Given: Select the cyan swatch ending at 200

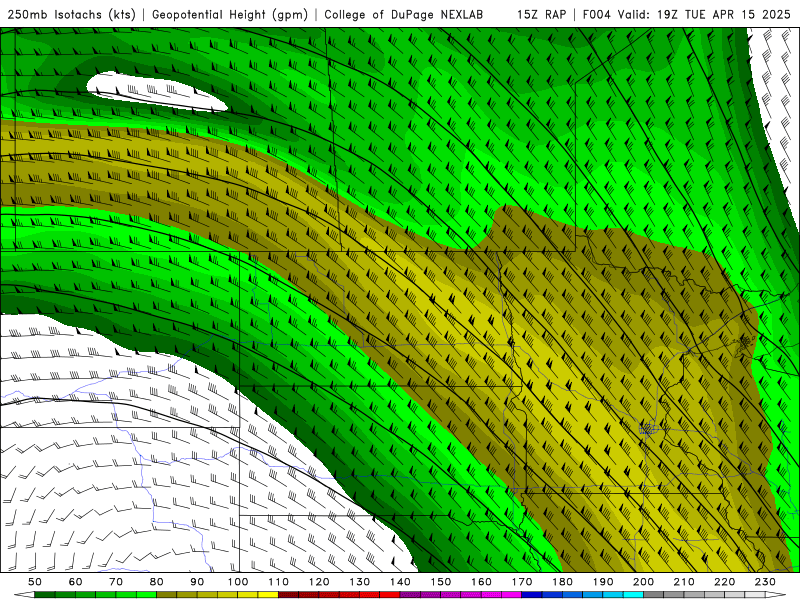Looking at the screenshot, I should tap(633, 595).
